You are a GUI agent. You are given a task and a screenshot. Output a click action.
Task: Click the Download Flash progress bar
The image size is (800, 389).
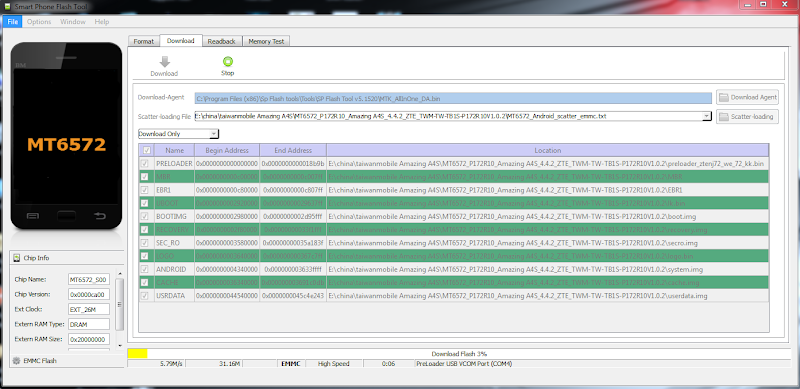coord(459,353)
